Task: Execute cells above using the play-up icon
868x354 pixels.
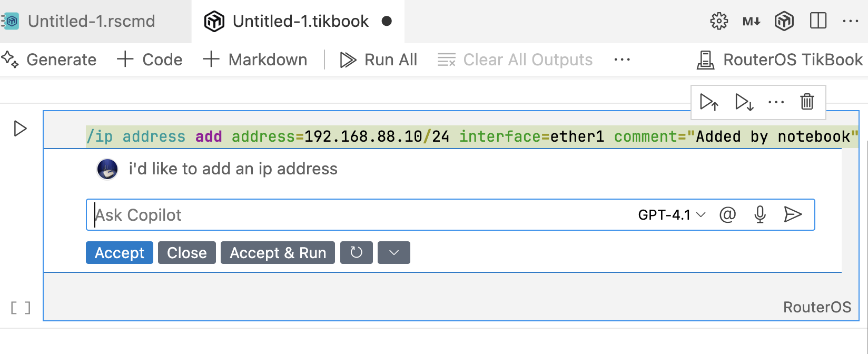Action: [709, 103]
